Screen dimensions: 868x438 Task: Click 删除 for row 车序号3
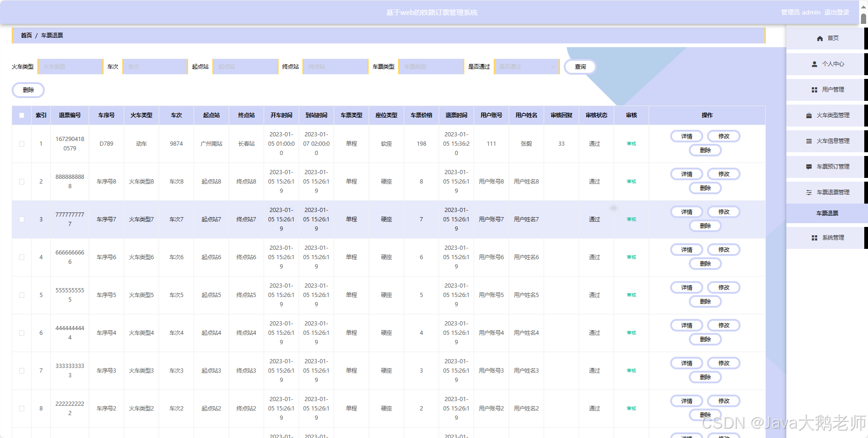(x=705, y=377)
